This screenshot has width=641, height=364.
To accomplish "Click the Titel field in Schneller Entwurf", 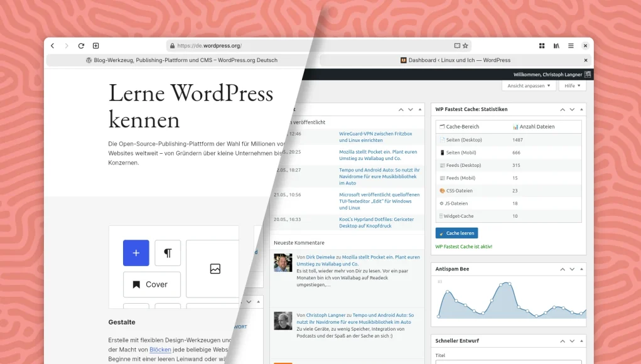I will [x=508, y=361].
